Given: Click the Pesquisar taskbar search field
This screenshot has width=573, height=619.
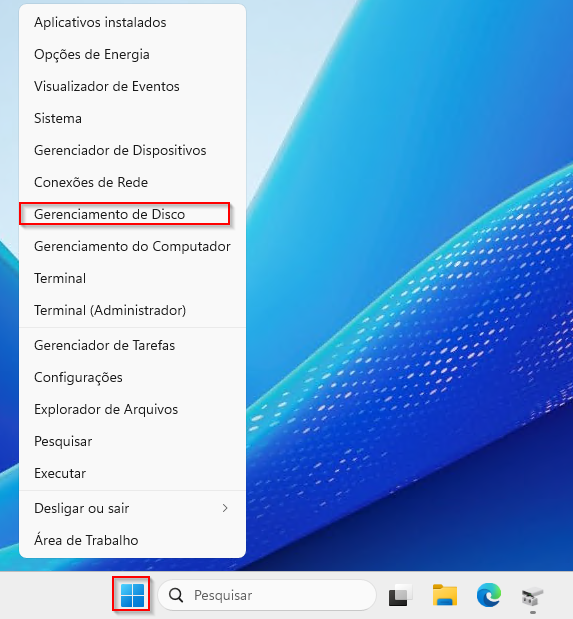Looking at the screenshot, I should (267, 595).
